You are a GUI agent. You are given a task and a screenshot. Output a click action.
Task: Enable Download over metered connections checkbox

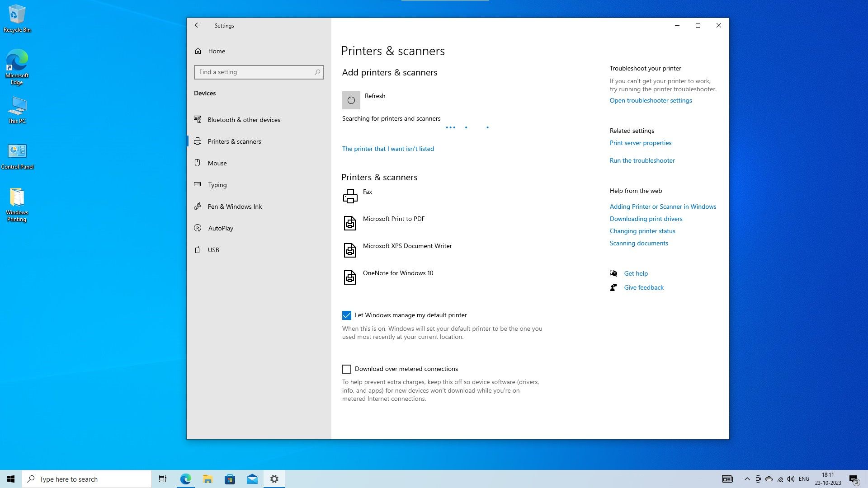346,368
